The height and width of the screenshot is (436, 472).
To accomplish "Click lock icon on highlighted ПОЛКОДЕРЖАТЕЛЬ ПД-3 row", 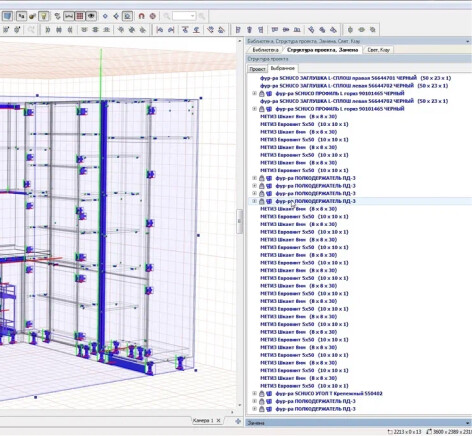I will (262, 201).
